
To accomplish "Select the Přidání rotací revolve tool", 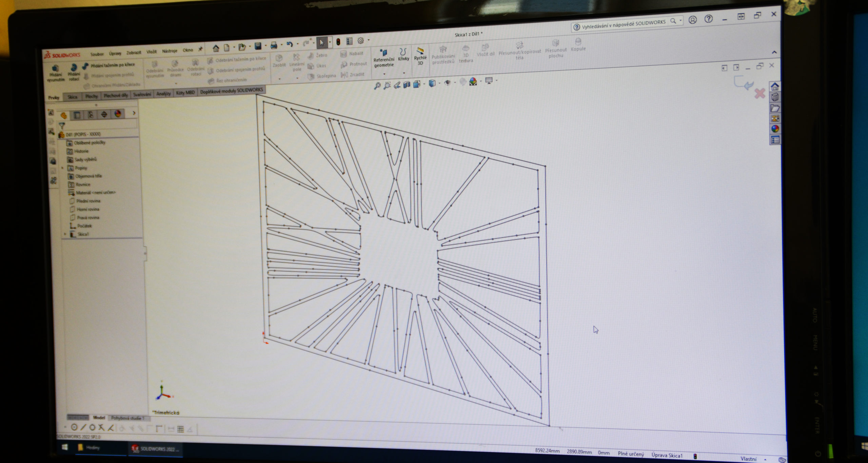I will 74,73.
